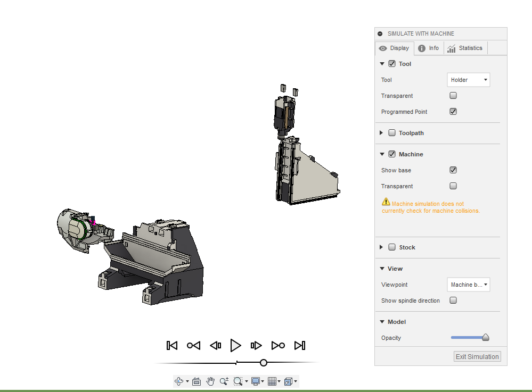The height and width of the screenshot is (392, 532).
Task: Select the Play button to start simulation
Action: (x=236, y=345)
